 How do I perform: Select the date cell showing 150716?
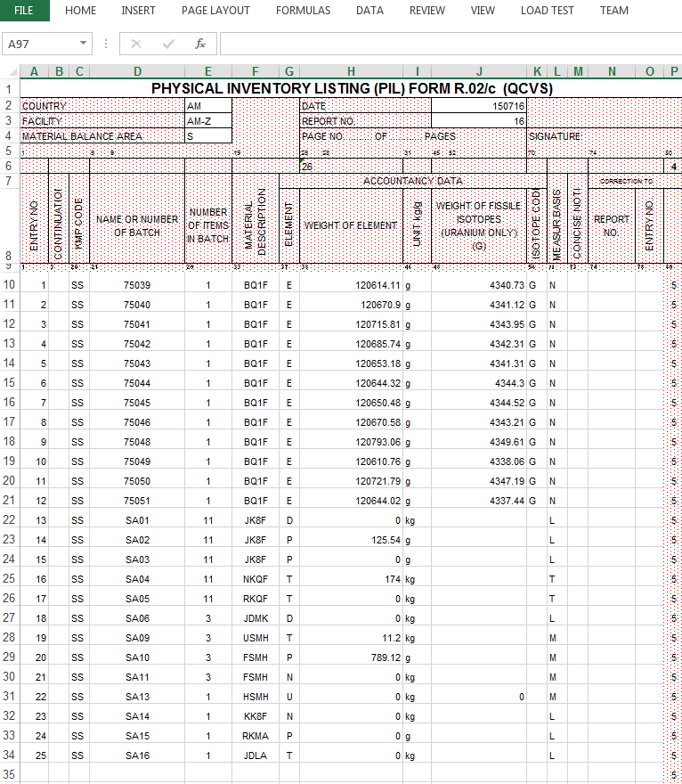click(x=479, y=106)
